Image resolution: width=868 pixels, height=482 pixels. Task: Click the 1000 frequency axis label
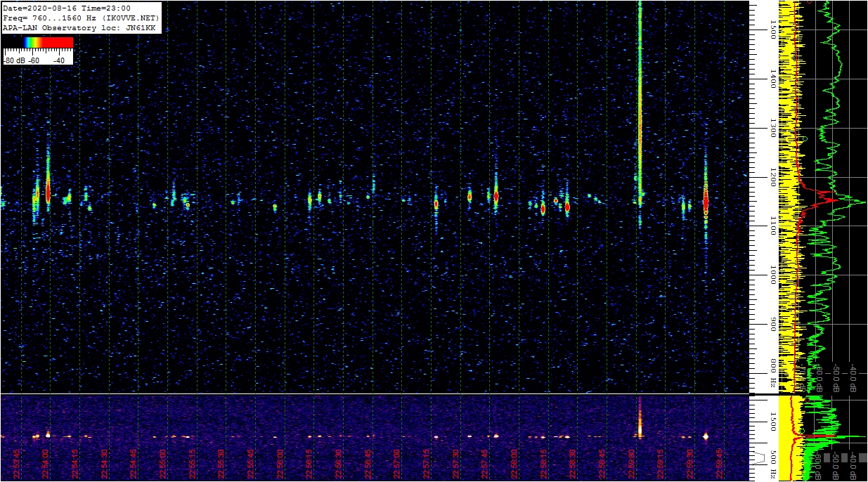tap(772, 275)
